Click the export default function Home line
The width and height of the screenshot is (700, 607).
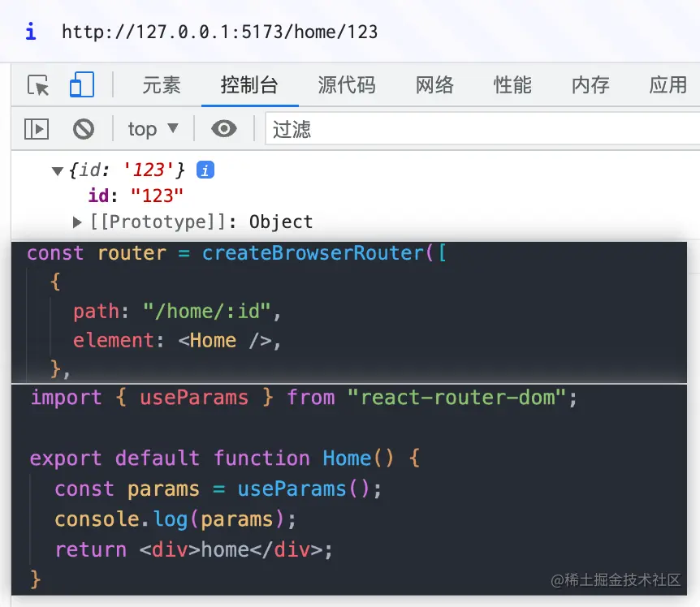[x=225, y=458]
